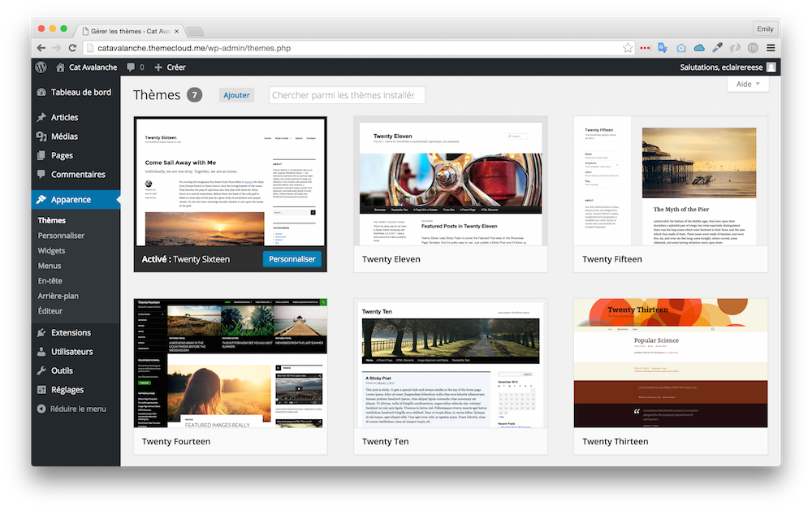812x511 pixels.
Task: Open the En-tête submenu link
Action: click(x=50, y=280)
